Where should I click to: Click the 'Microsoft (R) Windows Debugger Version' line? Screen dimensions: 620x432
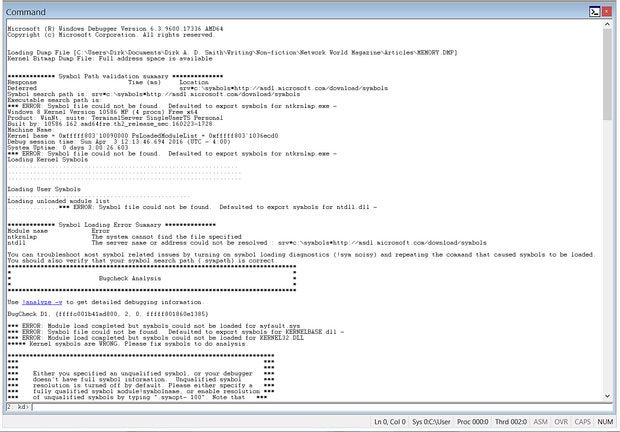click(x=115, y=28)
